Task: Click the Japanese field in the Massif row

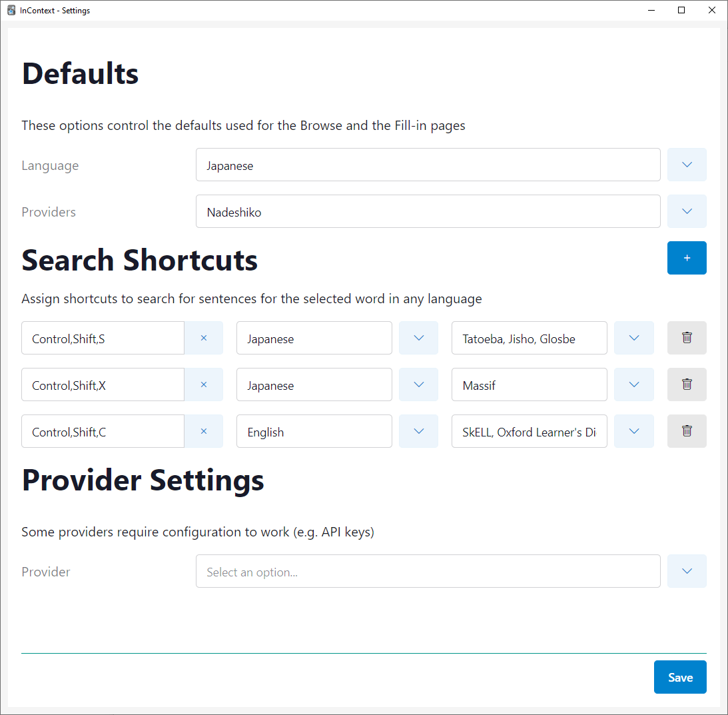Action: pos(314,384)
